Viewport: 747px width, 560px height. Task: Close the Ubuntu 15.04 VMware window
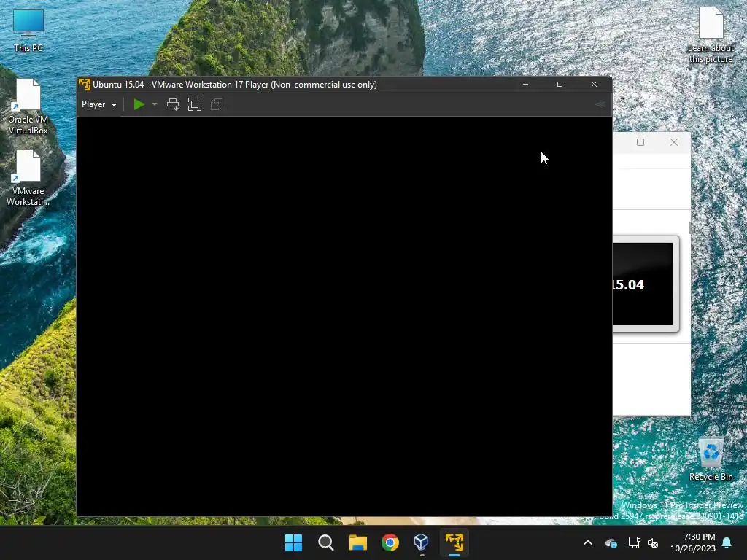pyautogui.click(x=594, y=85)
